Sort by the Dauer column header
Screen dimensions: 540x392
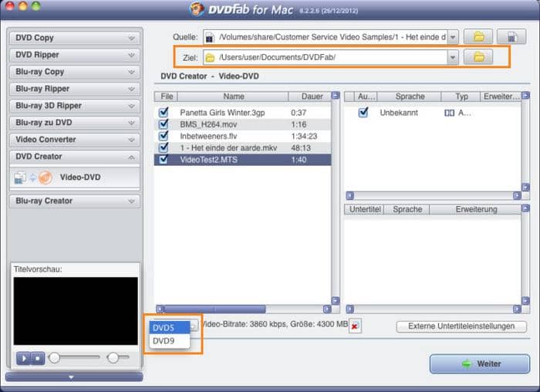310,96
